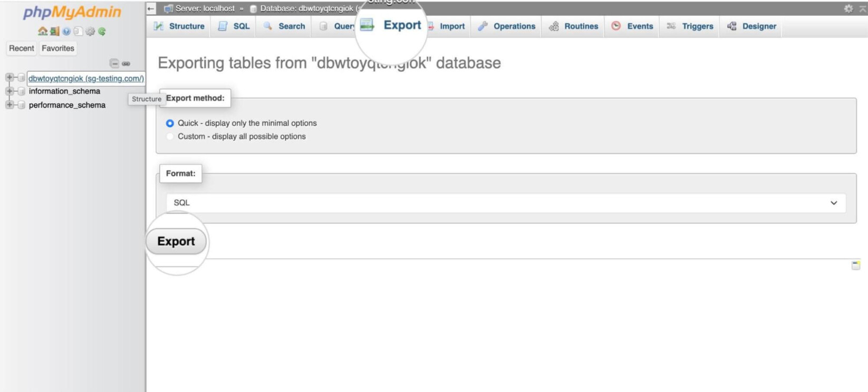Expand the dbwtoyqtcngiok database tree

pyautogui.click(x=9, y=78)
